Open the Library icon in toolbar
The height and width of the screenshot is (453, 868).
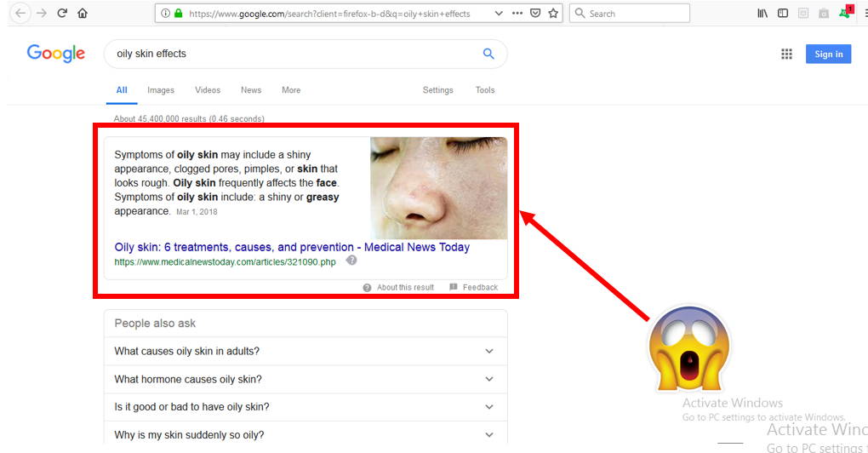(x=762, y=14)
